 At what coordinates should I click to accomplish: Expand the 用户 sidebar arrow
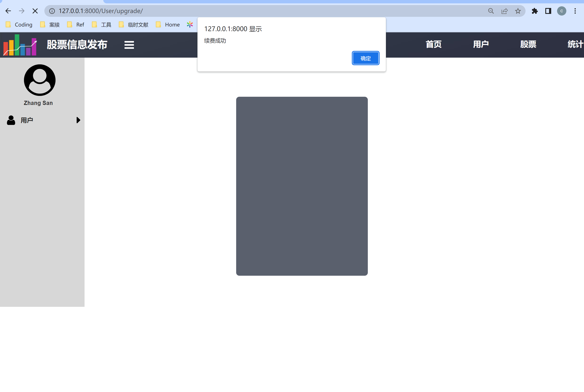pyautogui.click(x=78, y=120)
